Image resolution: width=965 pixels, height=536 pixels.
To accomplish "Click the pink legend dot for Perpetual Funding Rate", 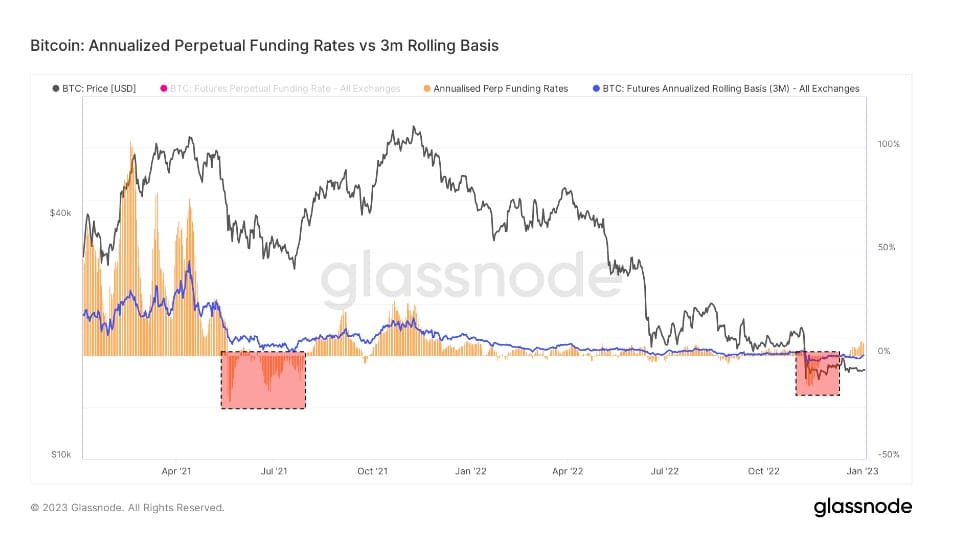I will [x=164, y=89].
